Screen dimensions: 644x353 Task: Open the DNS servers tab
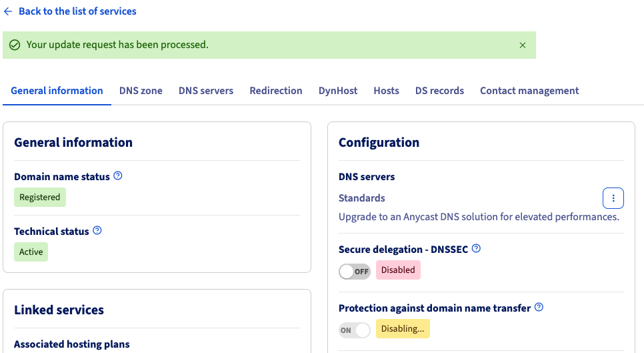click(206, 91)
